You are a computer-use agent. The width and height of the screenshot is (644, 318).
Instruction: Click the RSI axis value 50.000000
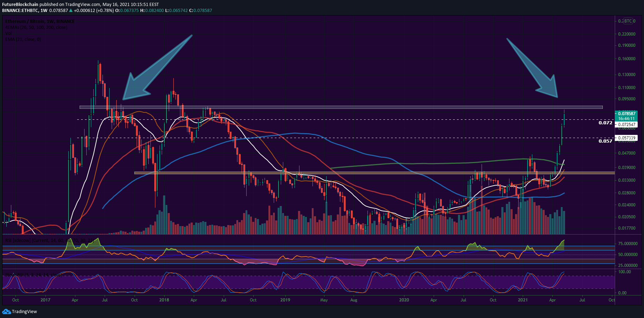pyautogui.click(x=628, y=255)
